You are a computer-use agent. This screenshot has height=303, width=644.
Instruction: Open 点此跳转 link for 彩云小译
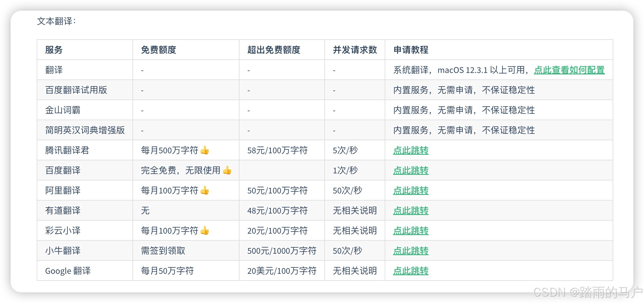411,231
